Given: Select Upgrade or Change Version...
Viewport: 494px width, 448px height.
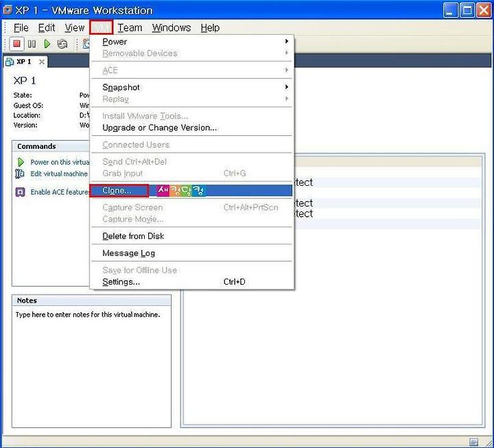Looking at the screenshot, I should tap(191, 128).
